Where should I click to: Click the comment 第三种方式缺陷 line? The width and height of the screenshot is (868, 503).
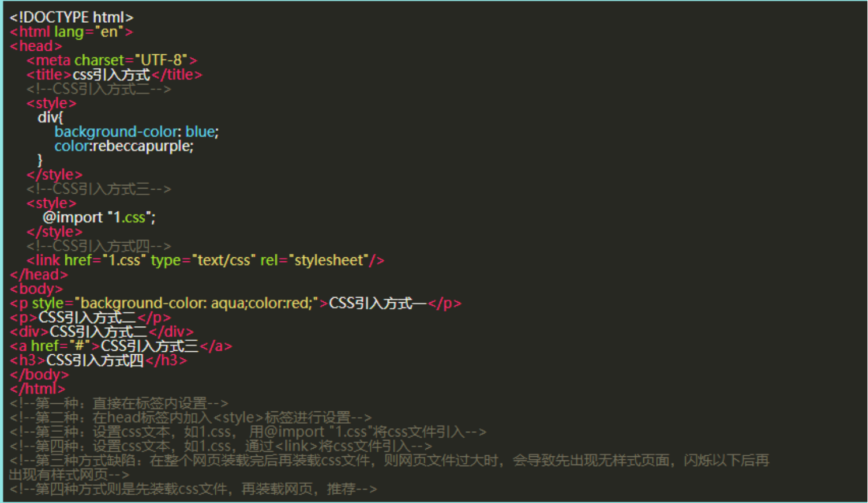click(x=390, y=467)
